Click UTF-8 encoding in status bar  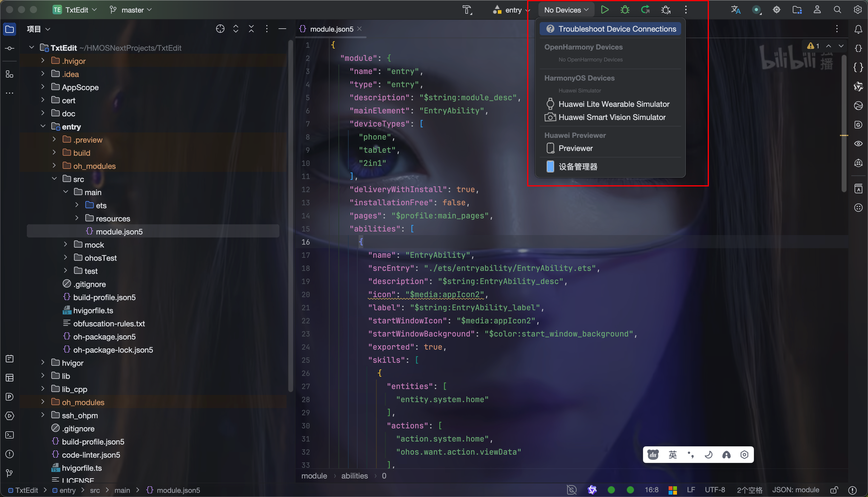(x=715, y=490)
